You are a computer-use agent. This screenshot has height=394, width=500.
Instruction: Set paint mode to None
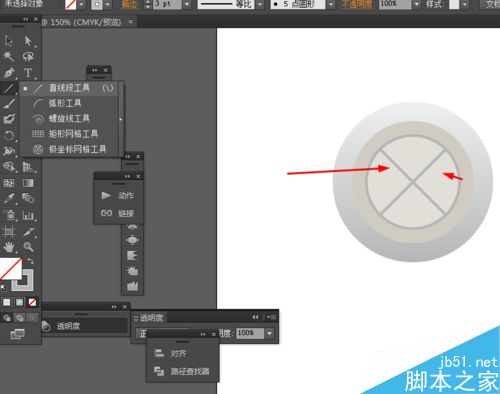coord(32,302)
